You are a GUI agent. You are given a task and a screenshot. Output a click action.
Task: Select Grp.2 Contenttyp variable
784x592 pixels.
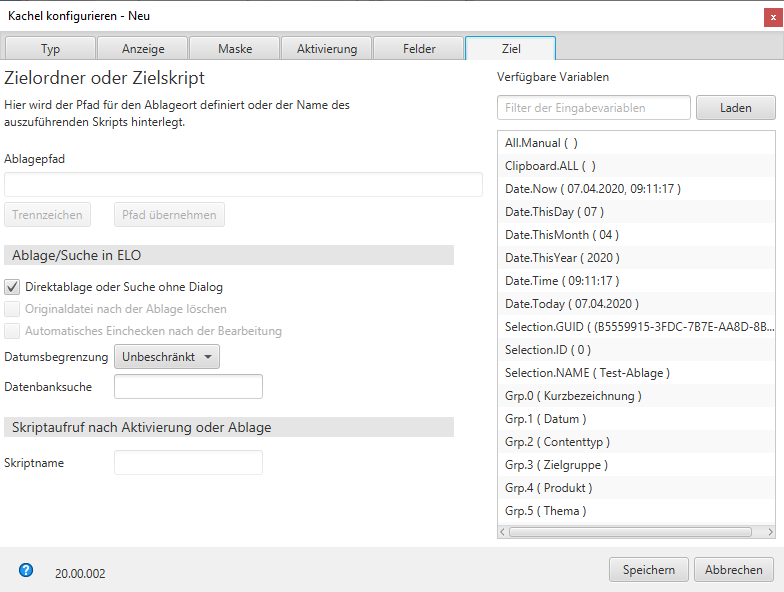(x=636, y=442)
